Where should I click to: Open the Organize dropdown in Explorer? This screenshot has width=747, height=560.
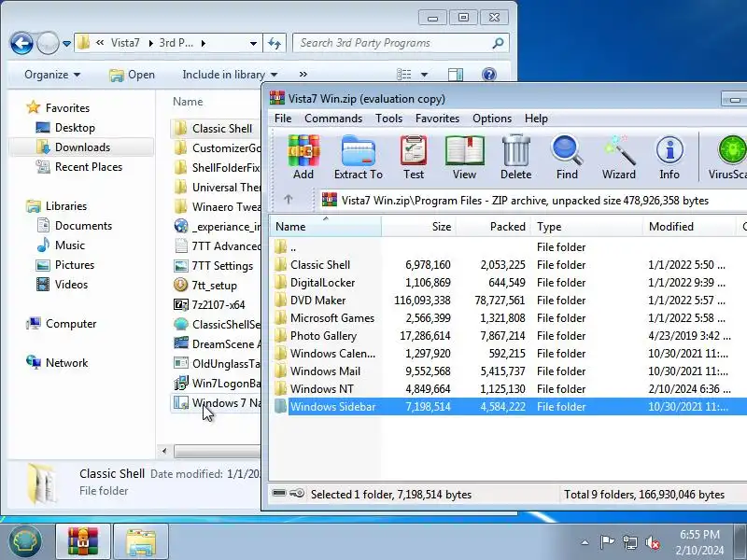point(52,75)
